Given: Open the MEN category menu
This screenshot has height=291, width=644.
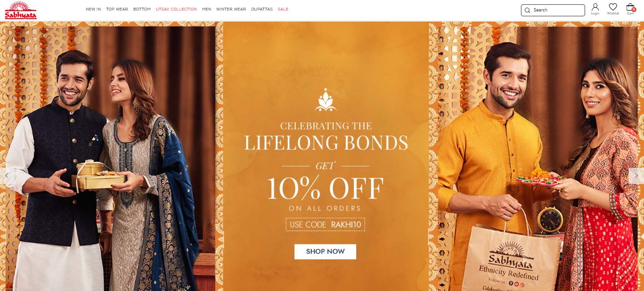Looking at the screenshot, I should click(206, 10).
